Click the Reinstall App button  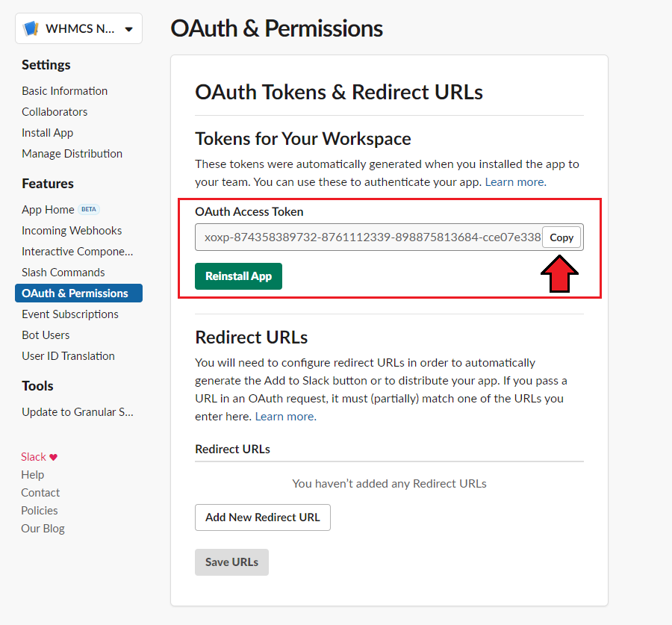(x=238, y=276)
